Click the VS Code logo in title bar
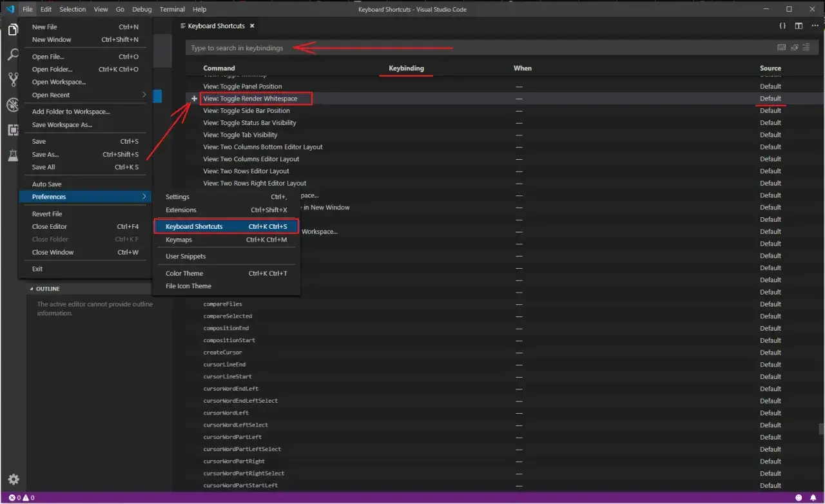 point(9,9)
